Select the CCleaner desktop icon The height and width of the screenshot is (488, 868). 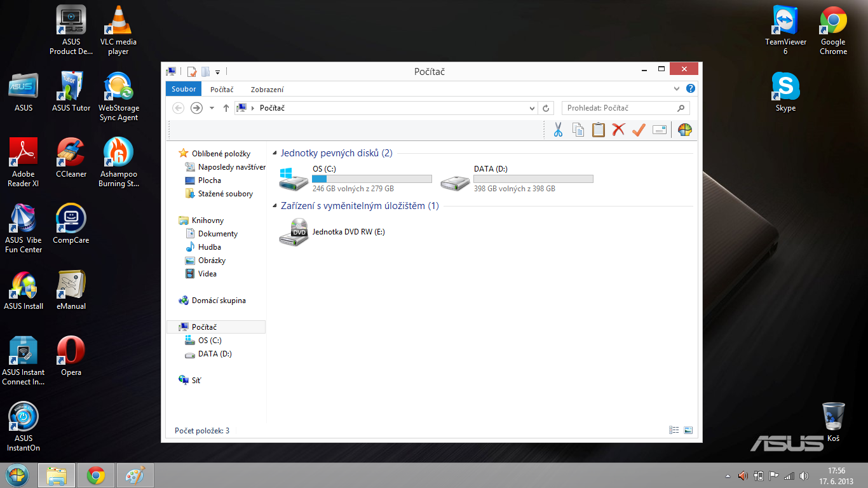click(71, 158)
